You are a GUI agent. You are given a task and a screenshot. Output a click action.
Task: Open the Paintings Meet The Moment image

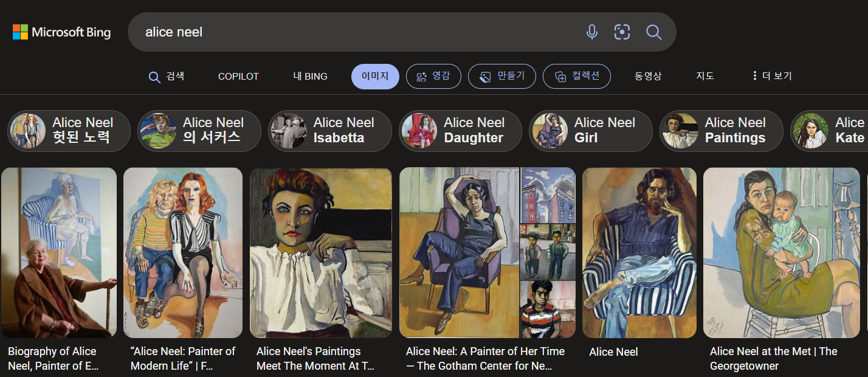(x=321, y=253)
